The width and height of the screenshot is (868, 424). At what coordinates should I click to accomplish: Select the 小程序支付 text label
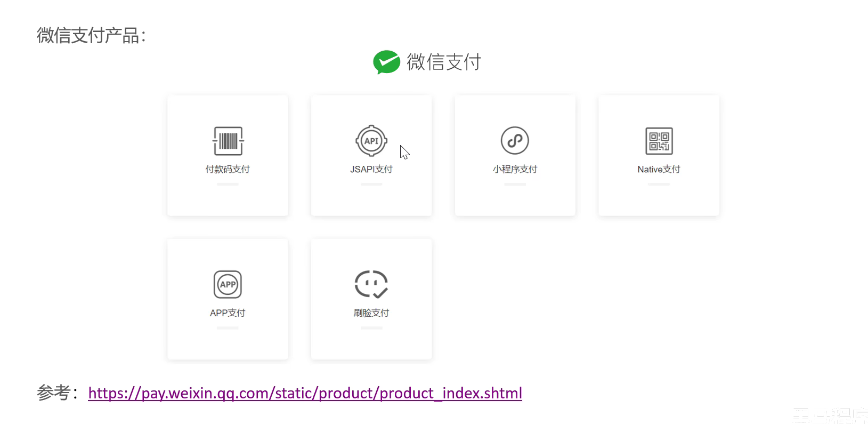pos(515,169)
